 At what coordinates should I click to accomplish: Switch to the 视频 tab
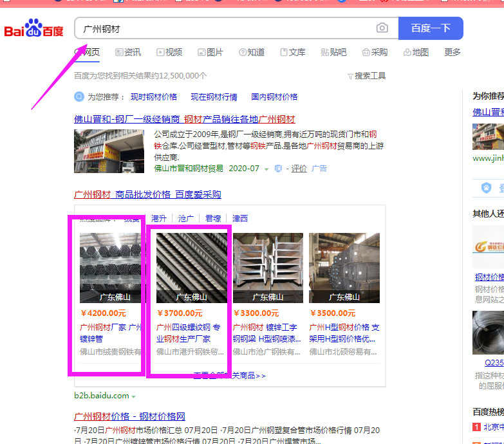tap(169, 52)
